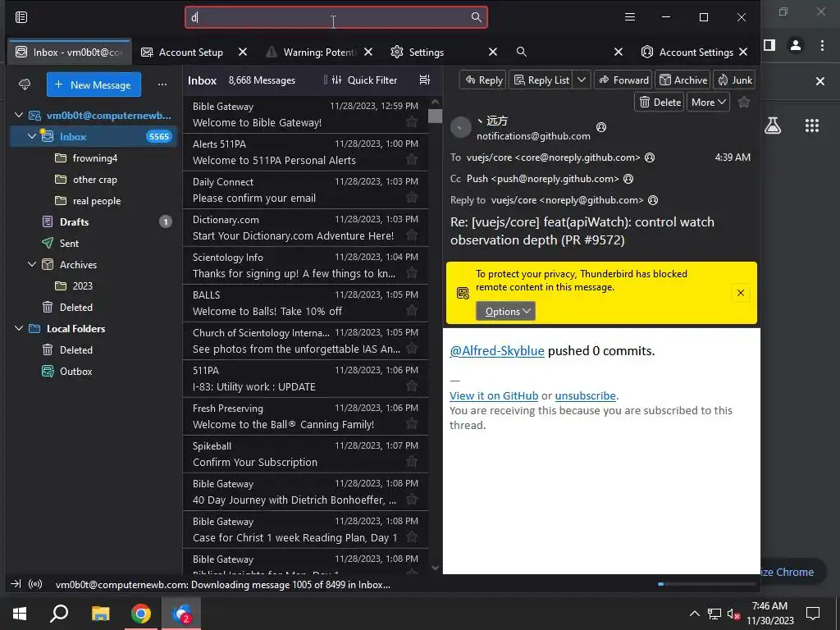The height and width of the screenshot is (630, 840).
Task: Archive the open message
Action: 682,80
